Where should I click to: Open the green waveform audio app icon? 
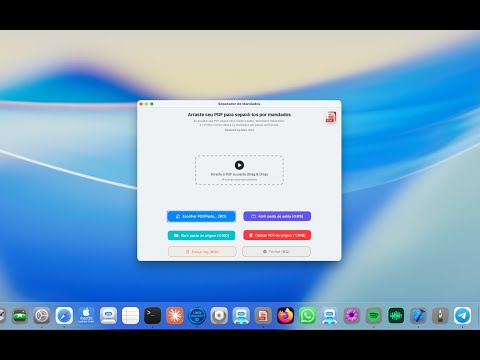pos(396,315)
